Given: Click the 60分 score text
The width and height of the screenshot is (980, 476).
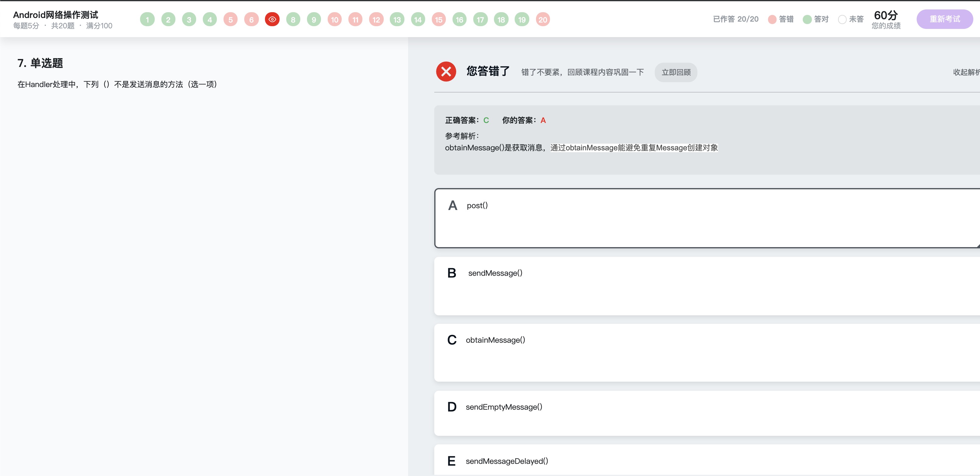Looking at the screenshot, I should click(886, 15).
